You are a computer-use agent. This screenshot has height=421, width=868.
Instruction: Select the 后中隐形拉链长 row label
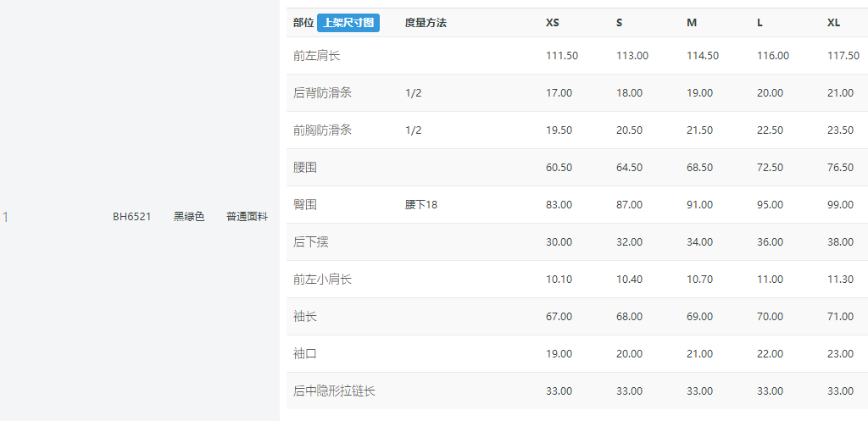(334, 391)
